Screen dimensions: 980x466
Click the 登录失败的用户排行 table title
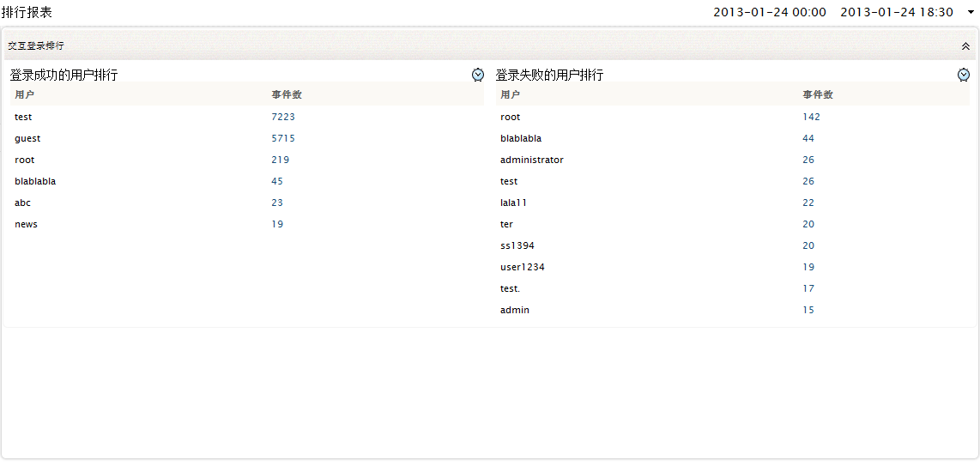click(x=549, y=76)
